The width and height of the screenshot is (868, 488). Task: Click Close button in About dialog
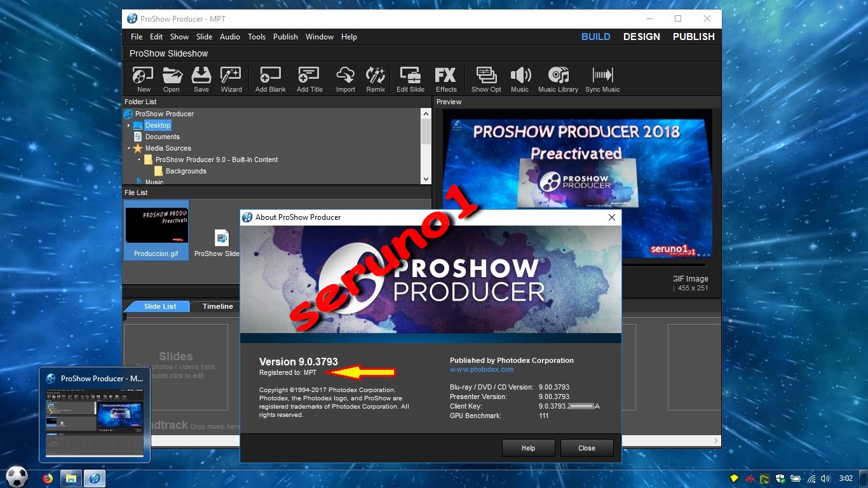click(587, 448)
